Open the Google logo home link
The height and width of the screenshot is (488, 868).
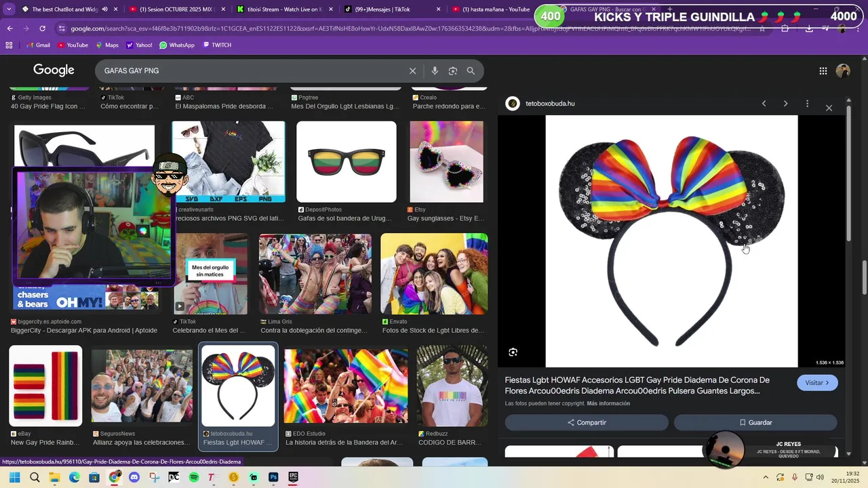[54, 70]
